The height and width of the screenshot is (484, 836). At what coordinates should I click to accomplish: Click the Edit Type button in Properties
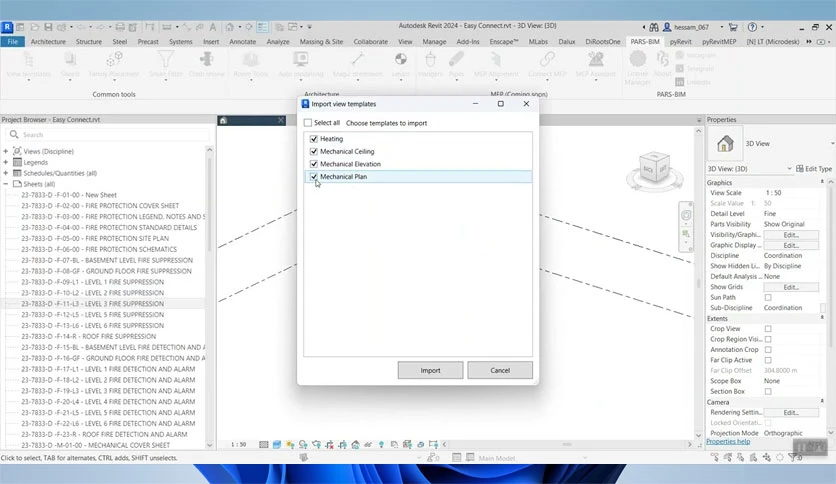(x=814, y=169)
